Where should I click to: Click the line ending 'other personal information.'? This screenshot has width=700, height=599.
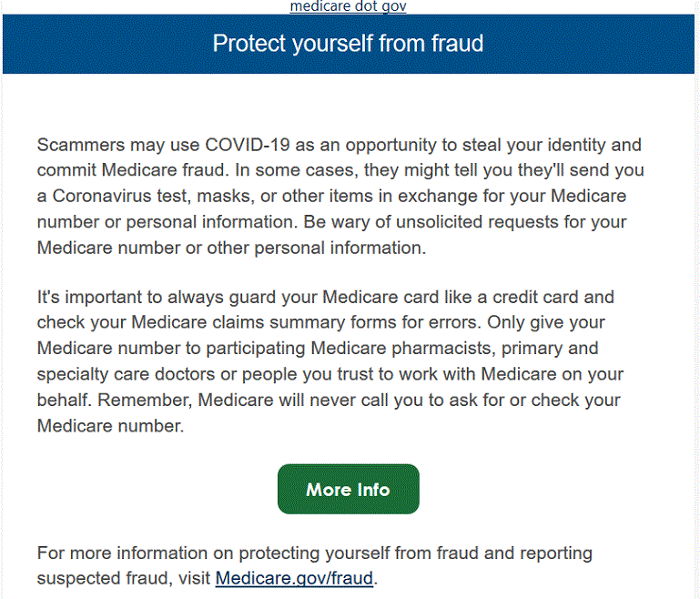pos(232,248)
